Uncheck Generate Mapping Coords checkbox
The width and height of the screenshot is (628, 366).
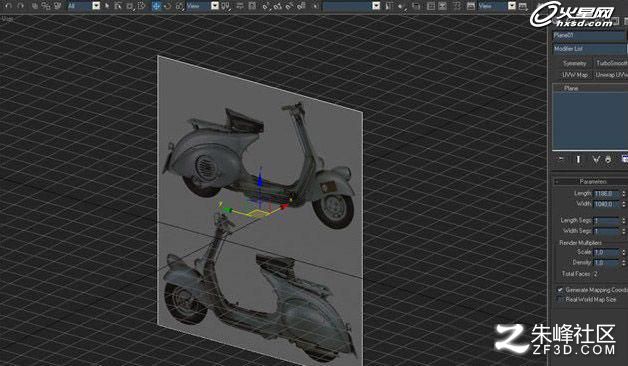click(x=560, y=290)
